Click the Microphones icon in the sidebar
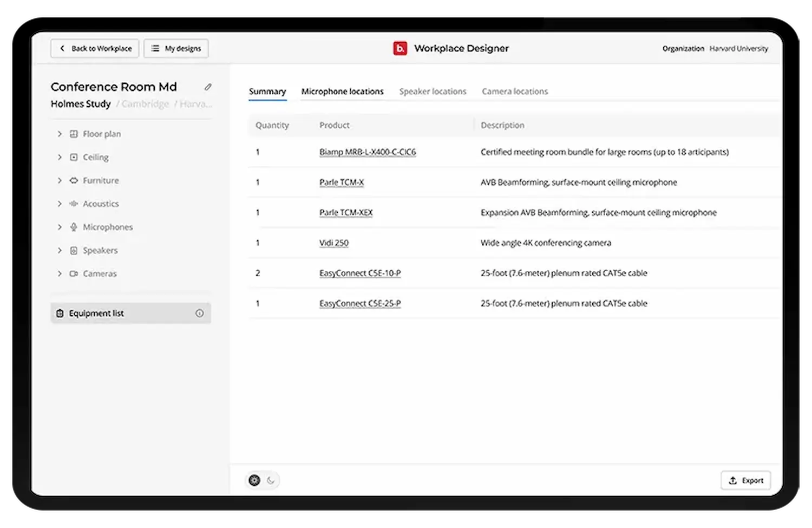This screenshot has height=528, width=812. pos(74,227)
